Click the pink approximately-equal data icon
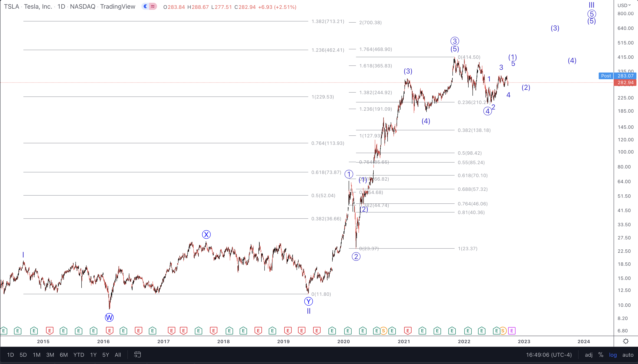Viewport: 638px width, 364px height. pos(153,6)
